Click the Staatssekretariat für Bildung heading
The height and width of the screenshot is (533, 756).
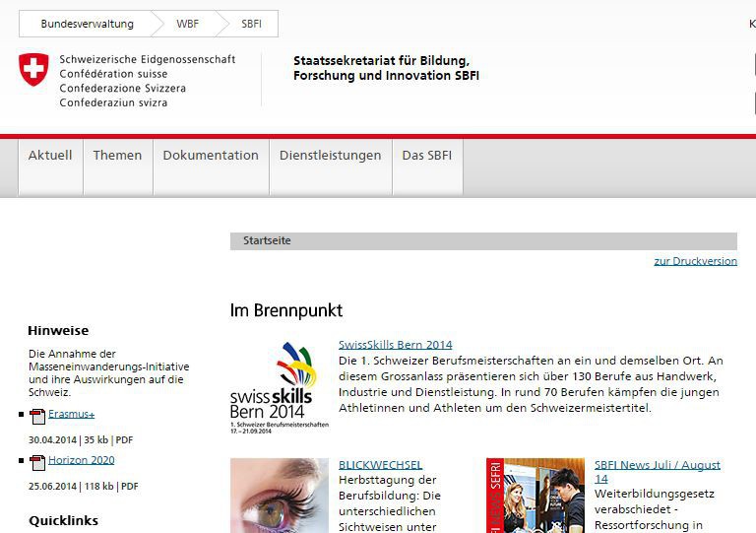(x=386, y=68)
